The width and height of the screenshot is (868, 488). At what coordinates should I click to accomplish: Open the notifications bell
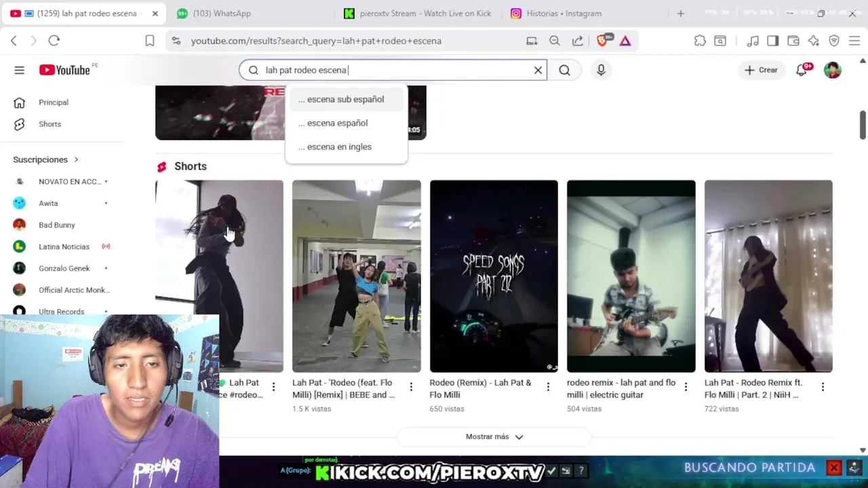pyautogui.click(x=802, y=70)
